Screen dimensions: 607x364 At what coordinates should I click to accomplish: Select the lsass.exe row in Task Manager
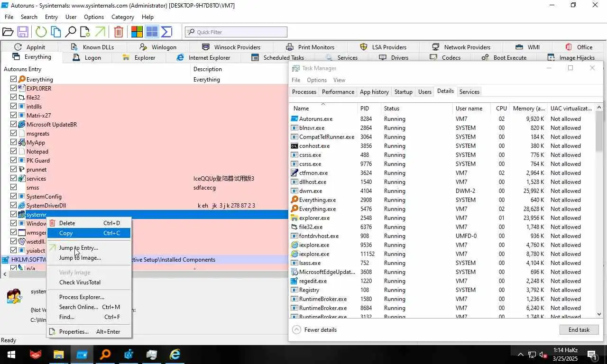coord(442,263)
